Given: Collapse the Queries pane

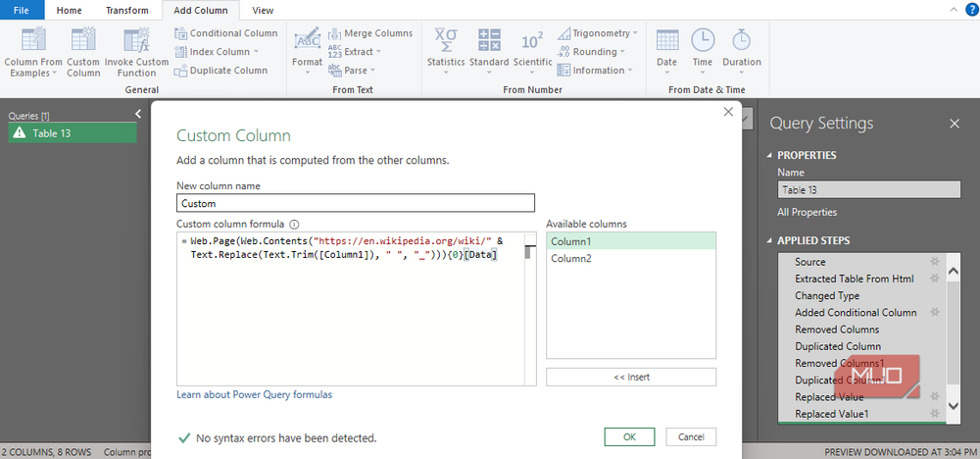Looking at the screenshot, I should point(138,114).
